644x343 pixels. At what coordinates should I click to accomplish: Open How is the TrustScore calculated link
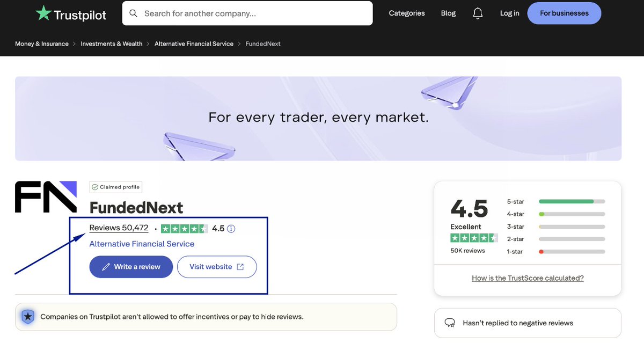pos(528,278)
